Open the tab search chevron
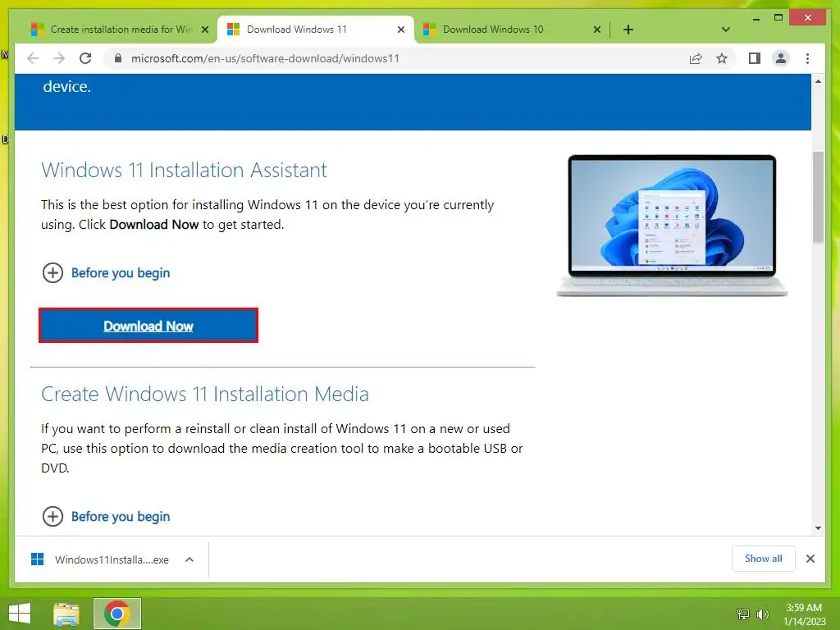 click(x=726, y=30)
